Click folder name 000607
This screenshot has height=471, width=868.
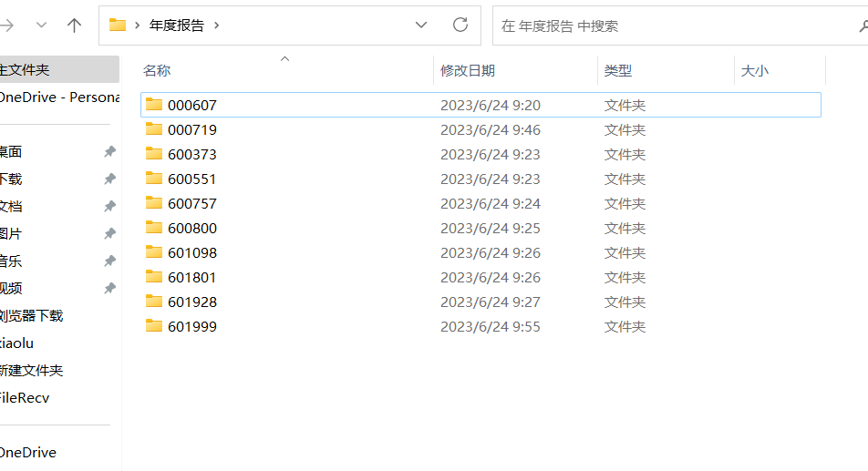[x=192, y=105]
